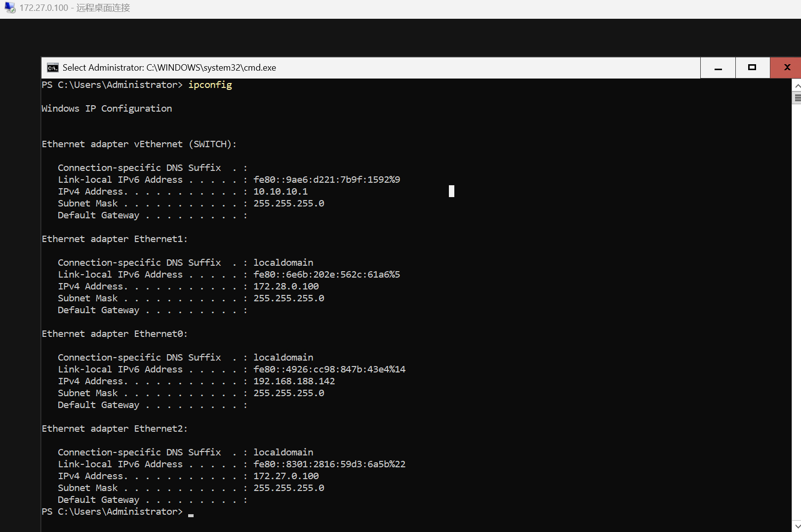Click IPv4 address 192.168.188.142

(x=294, y=381)
